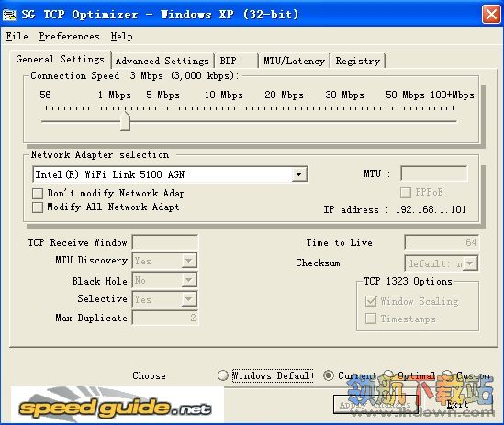Click the connection speed slider thumb

coord(125,121)
